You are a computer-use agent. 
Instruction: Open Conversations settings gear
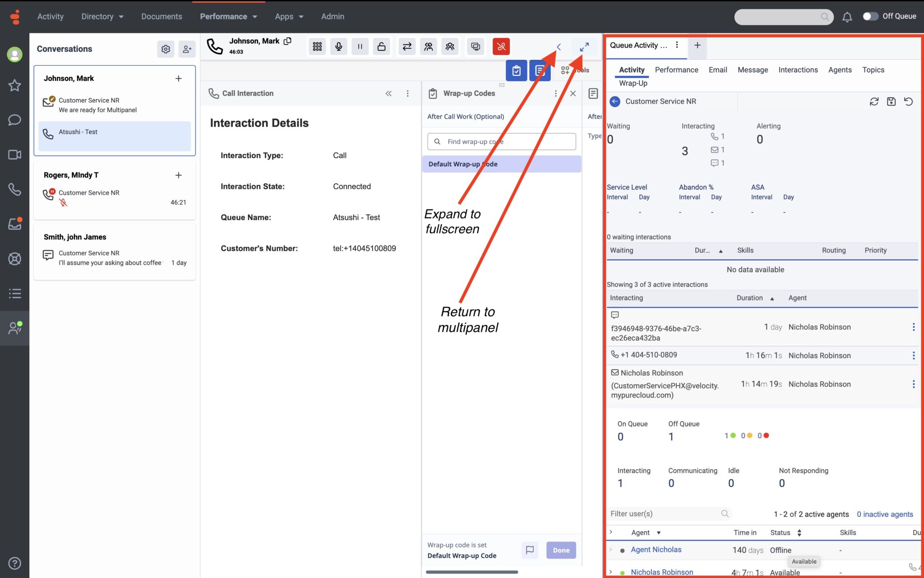tap(166, 49)
